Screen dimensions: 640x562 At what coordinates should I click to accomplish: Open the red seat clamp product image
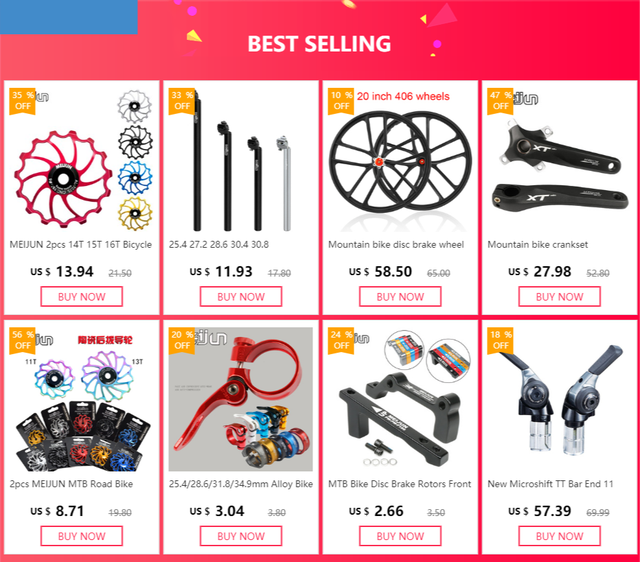tap(241, 399)
